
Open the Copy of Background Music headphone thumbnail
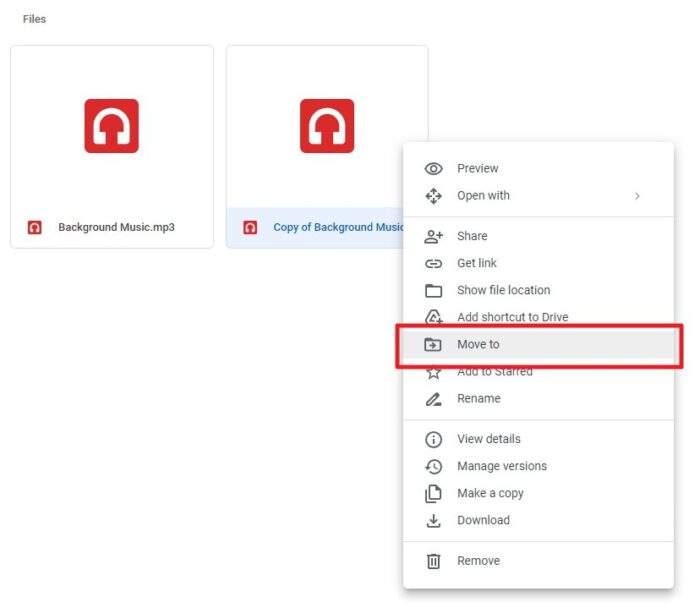click(x=327, y=126)
